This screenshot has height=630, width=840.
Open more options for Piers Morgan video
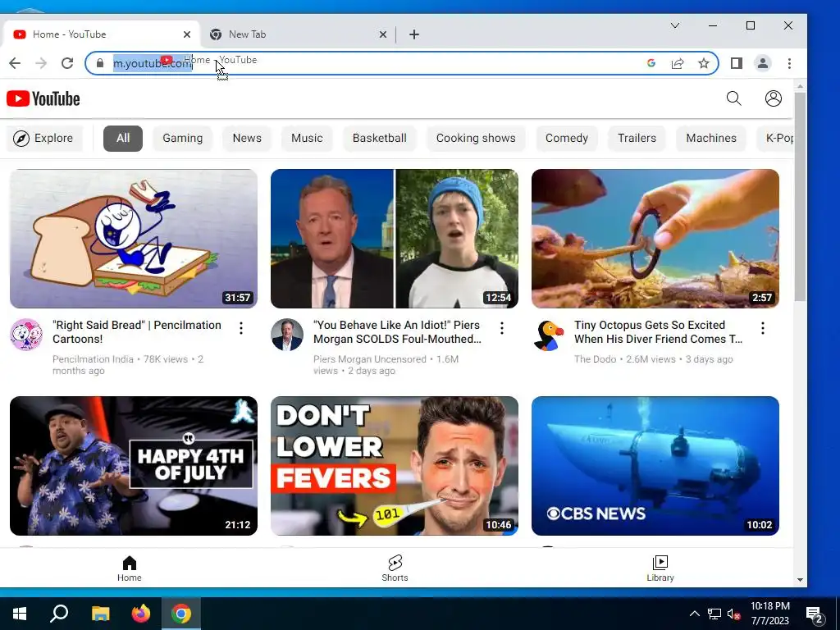pyautogui.click(x=502, y=328)
